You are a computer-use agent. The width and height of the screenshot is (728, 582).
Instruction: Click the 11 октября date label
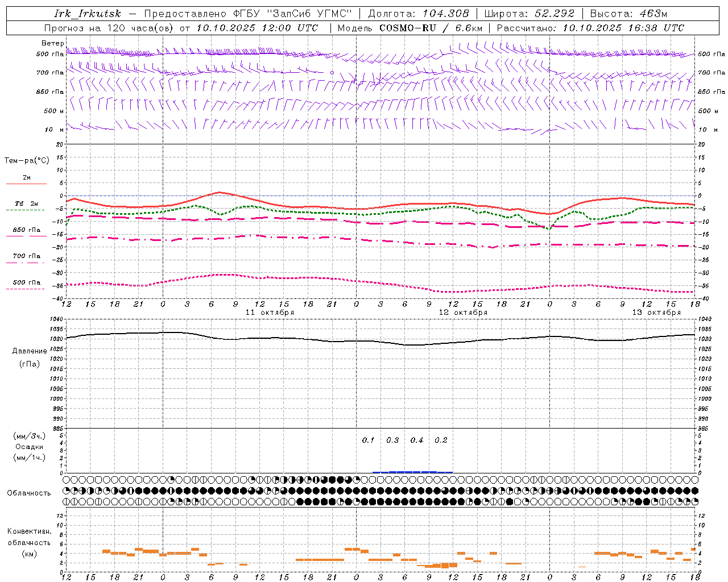pyautogui.click(x=270, y=313)
